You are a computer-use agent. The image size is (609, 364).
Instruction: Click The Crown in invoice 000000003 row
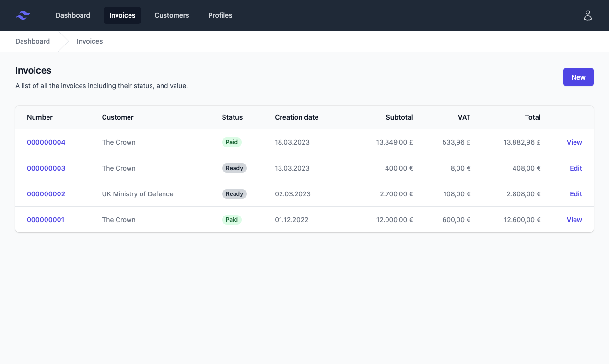pyautogui.click(x=119, y=168)
